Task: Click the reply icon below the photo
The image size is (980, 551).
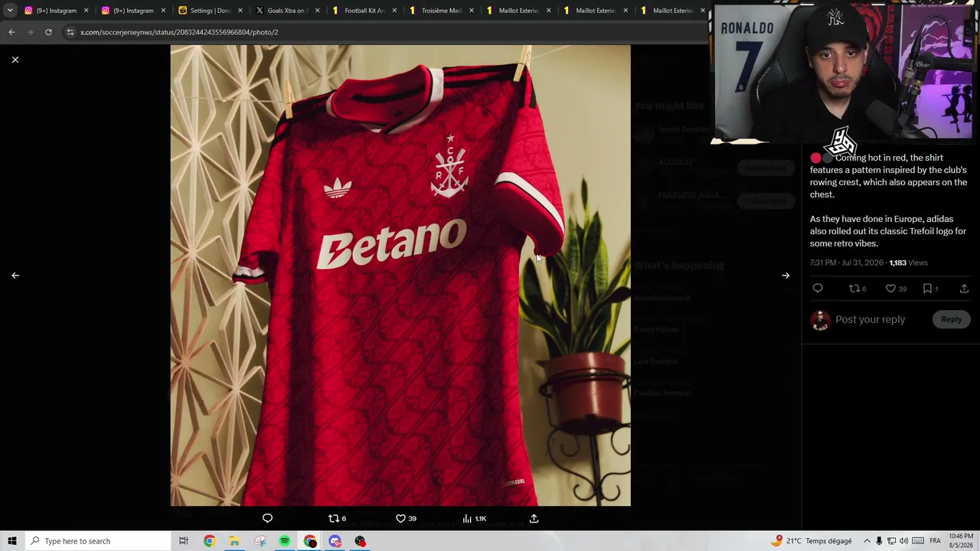Action: coord(267,518)
